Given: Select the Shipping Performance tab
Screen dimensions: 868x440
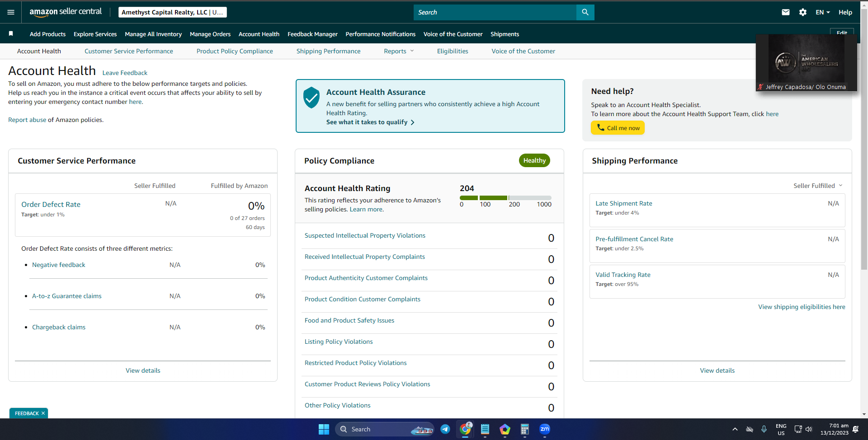Looking at the screenshot, I should coord(329,51).
